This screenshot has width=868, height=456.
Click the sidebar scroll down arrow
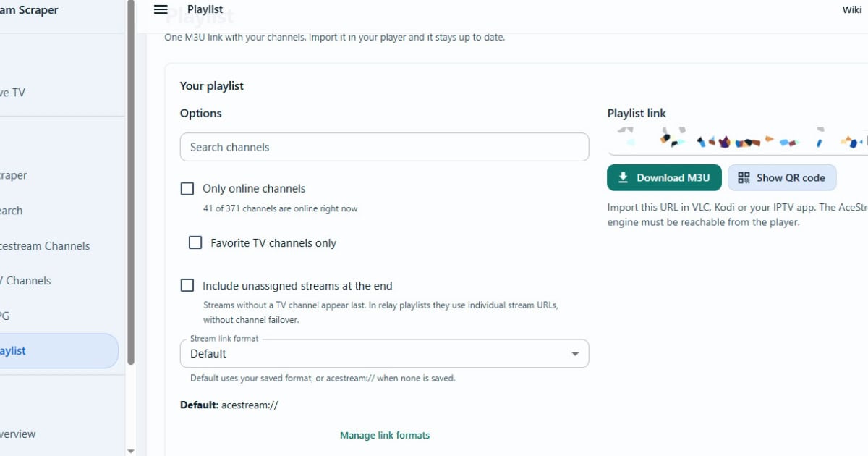pyautogui.click(x=131, y=450)
